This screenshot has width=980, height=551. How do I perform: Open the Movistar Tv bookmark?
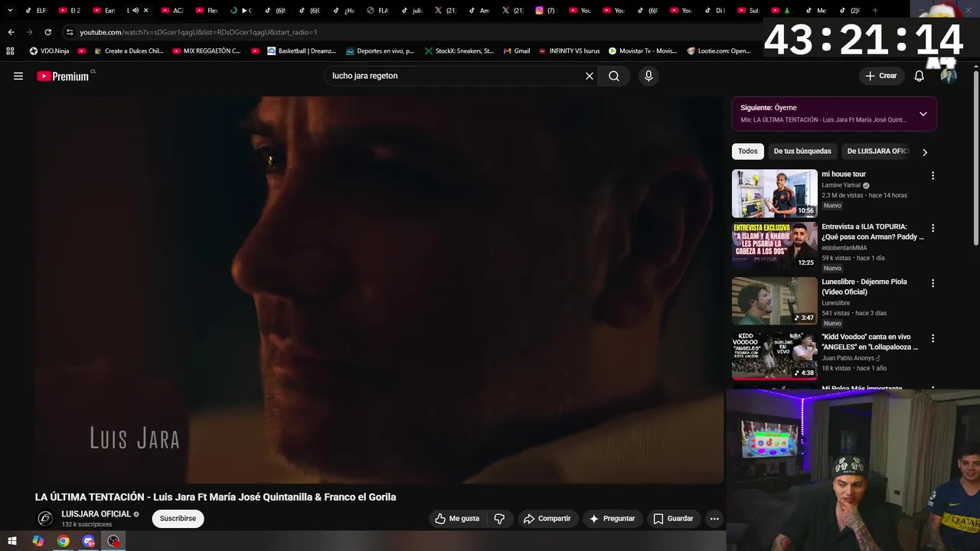[x=642, y=51]
